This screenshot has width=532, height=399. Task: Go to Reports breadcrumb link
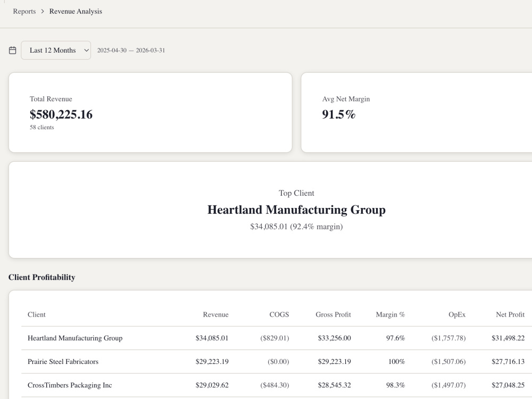[x=24, y=11]
